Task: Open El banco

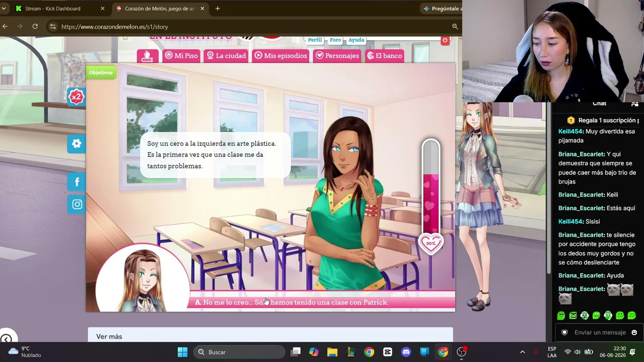Action: point(385,56)
